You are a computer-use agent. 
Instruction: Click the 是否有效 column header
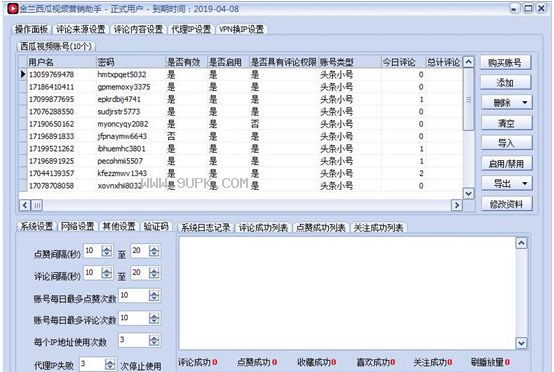[x=186, y=62]
